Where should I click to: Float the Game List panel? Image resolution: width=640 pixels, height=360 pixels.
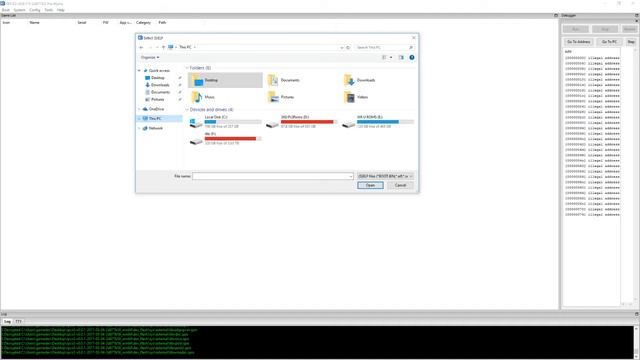556,16
